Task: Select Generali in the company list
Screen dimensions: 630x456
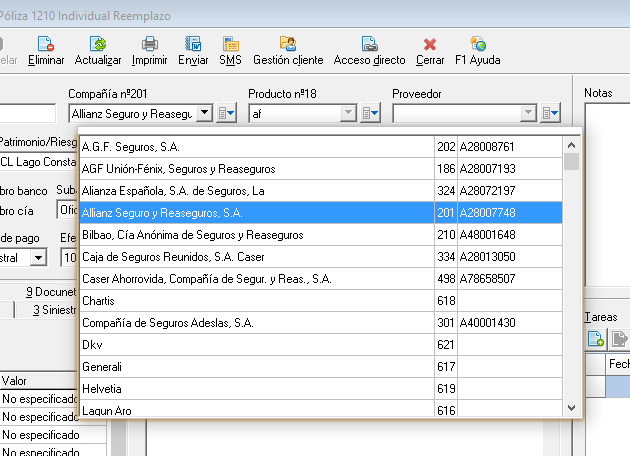Action: (321, 367)
